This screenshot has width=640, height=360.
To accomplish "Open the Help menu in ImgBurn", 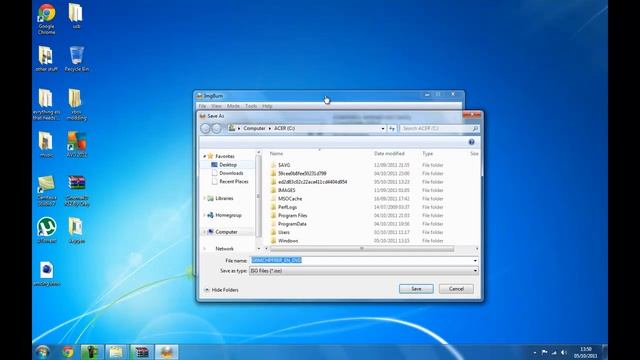I will click(x=267, y=106).
